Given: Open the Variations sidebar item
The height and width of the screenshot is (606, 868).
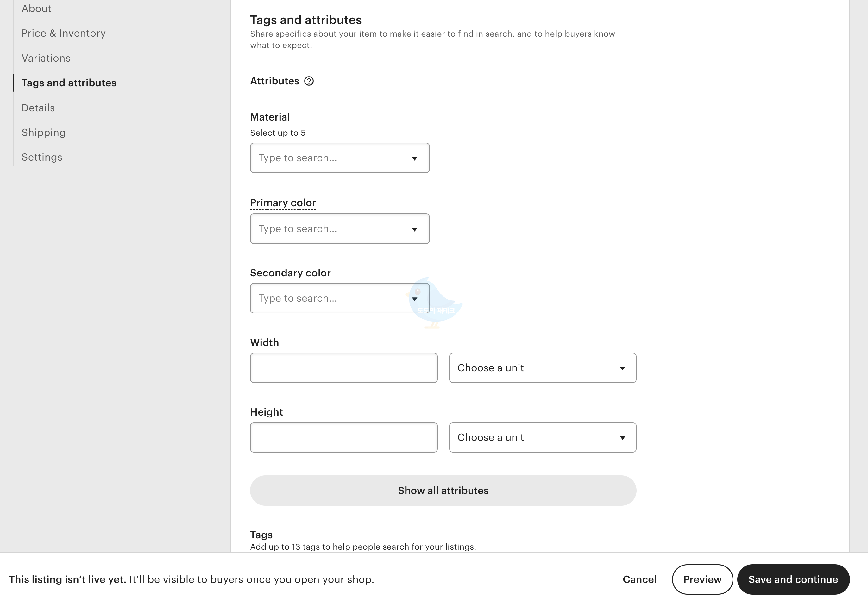Looking at the screenshot, I should click(46, 58).
